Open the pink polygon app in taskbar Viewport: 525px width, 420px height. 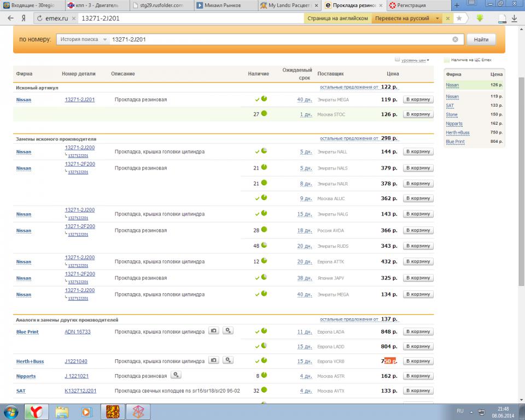[x=138, y=412]
